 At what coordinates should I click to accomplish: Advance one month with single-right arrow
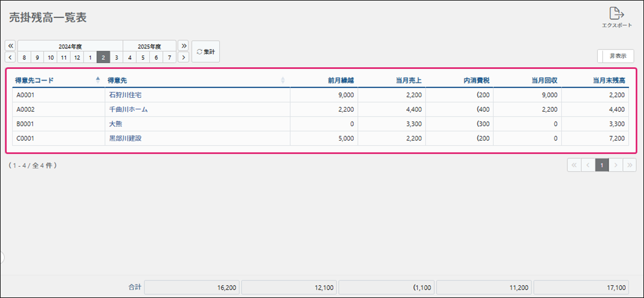(x=183, y=57)
